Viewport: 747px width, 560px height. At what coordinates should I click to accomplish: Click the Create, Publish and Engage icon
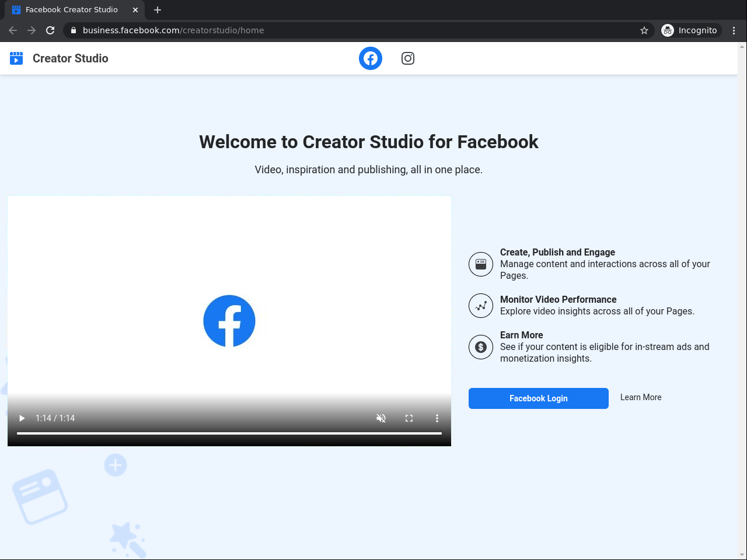(481, 264)
